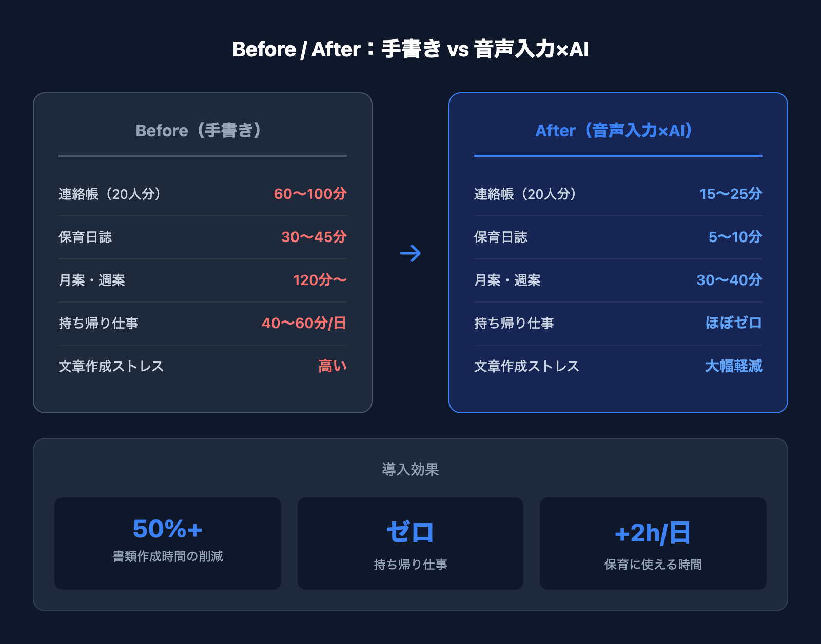This screenshot has height=644, width=821.
Task: Click the red '30〜45分' value
Action: 314,237
